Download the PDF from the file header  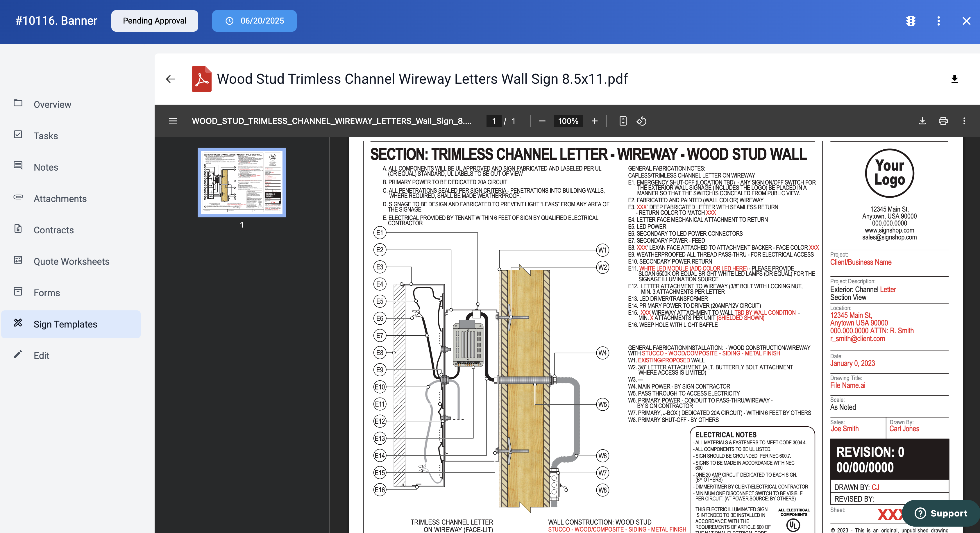[x=954, y=79]
